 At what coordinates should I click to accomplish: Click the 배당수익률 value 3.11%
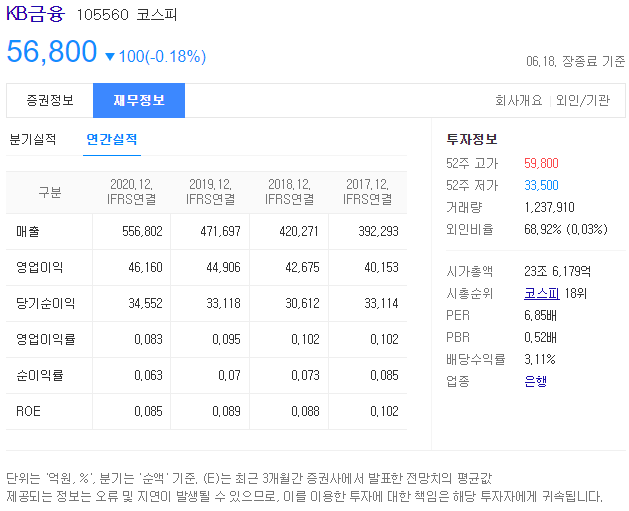tap(540, 359)
